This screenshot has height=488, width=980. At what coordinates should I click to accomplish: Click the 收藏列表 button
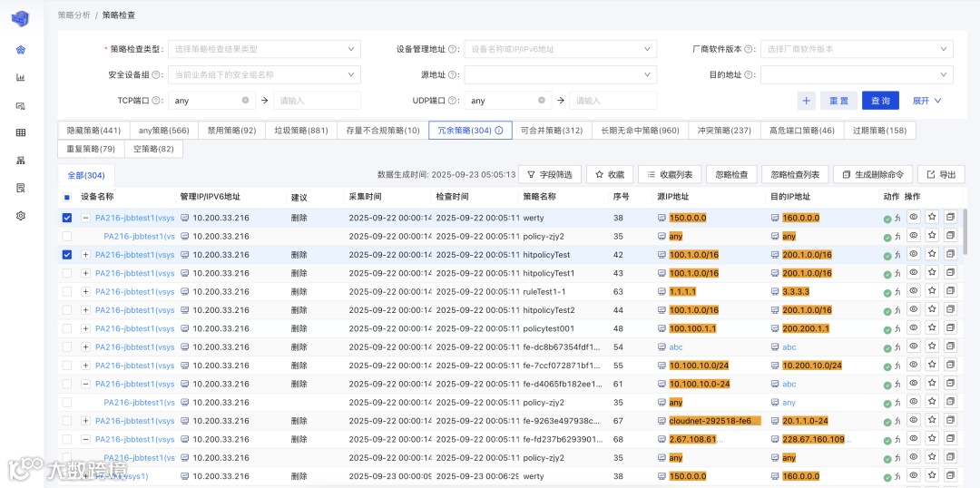pos(670,174)
